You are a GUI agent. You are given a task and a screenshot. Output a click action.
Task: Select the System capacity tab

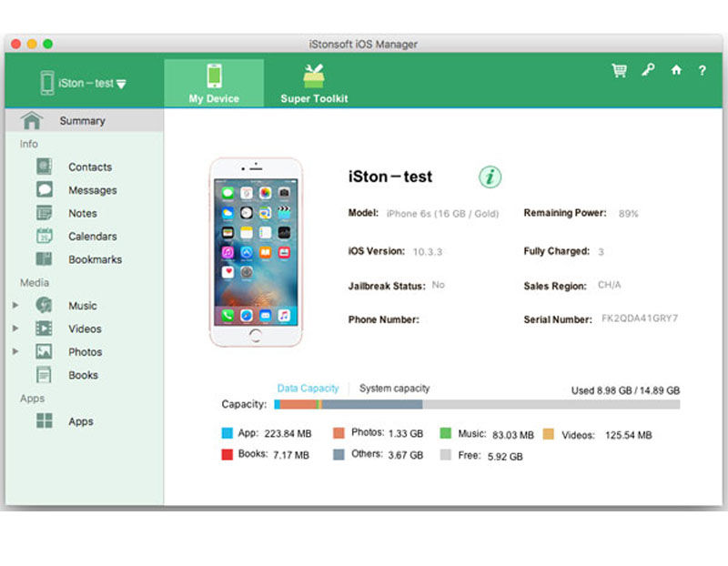[x=394, y=389]
